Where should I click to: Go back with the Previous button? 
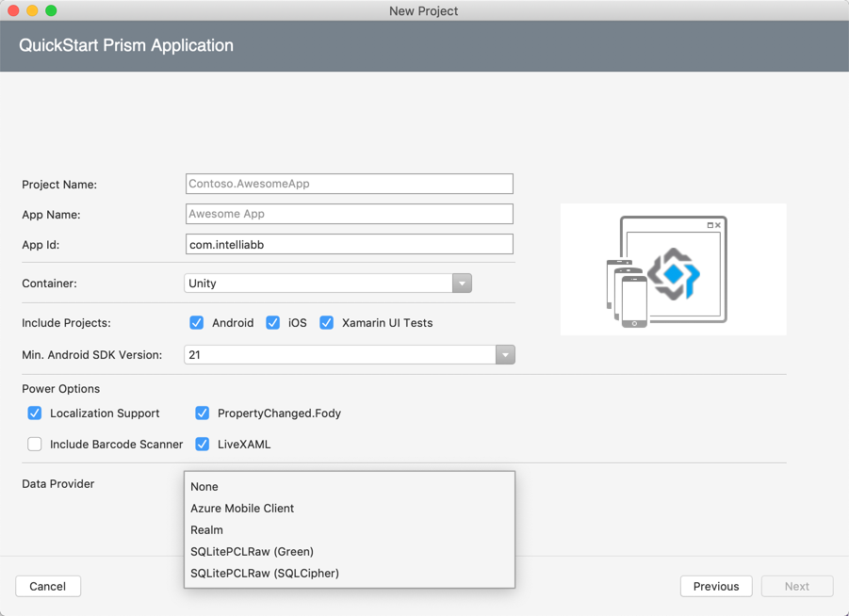pyautogui.click(x=716, y=586)
